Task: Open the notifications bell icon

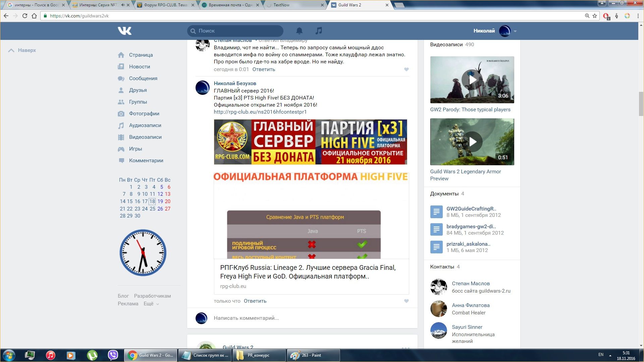Action: click(x=299, y=31)
